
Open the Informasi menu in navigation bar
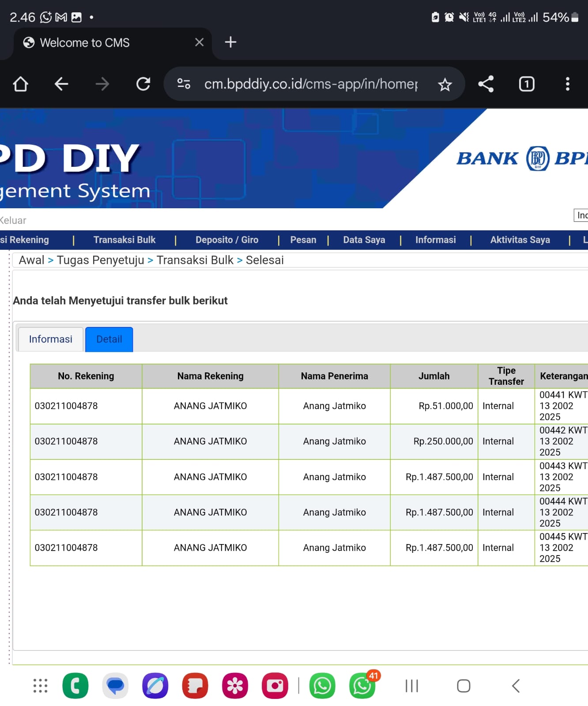(436, 240)
